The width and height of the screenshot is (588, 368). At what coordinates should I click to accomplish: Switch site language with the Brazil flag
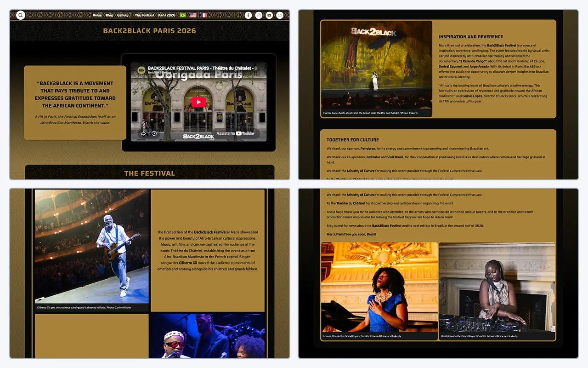(183, 15)
